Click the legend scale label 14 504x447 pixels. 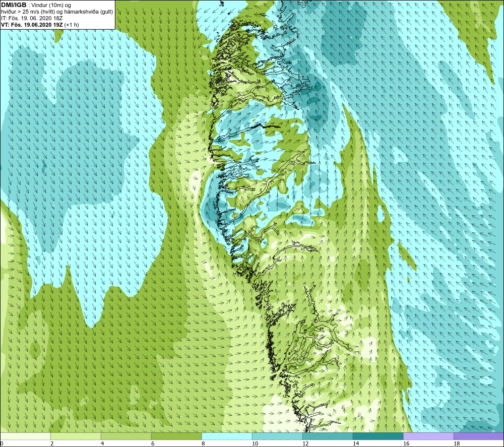[x=356, y=444]
